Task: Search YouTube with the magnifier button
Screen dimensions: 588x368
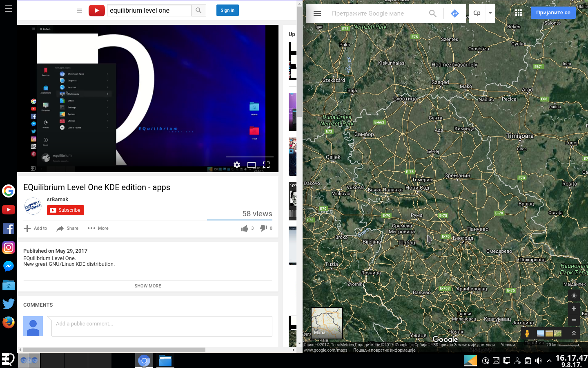Action: click(198, 11)
